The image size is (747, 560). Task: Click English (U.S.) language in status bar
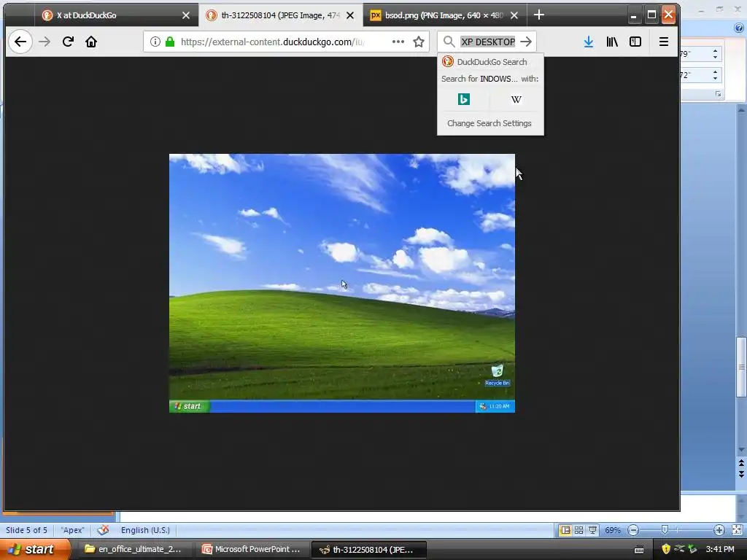click(x=145, y=530)
